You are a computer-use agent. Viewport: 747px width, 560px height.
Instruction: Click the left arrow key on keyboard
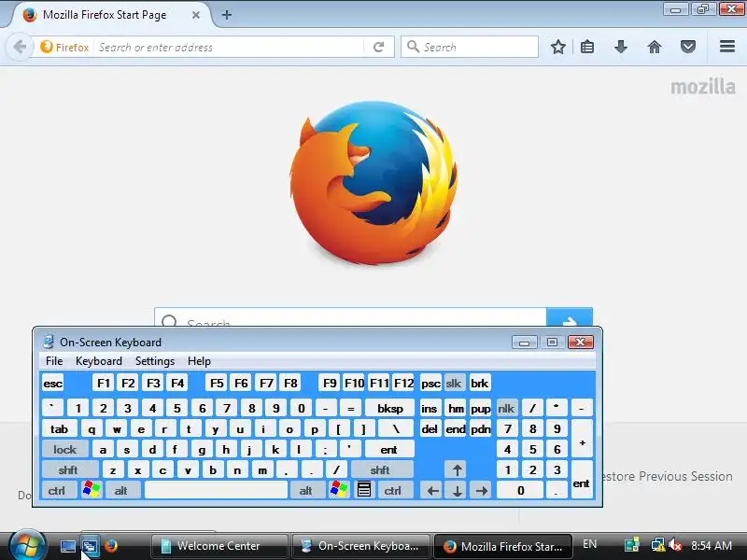coord(432,491)
